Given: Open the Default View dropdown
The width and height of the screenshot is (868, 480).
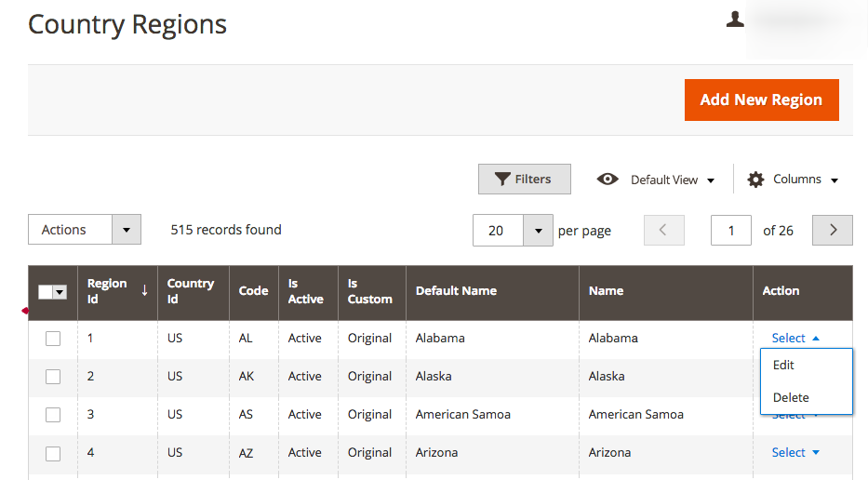Looking at the screenshot, I should (672, 180).
